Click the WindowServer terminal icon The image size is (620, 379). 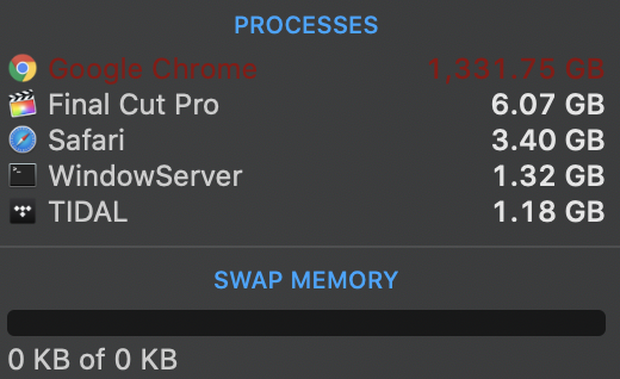pos(23,175)
